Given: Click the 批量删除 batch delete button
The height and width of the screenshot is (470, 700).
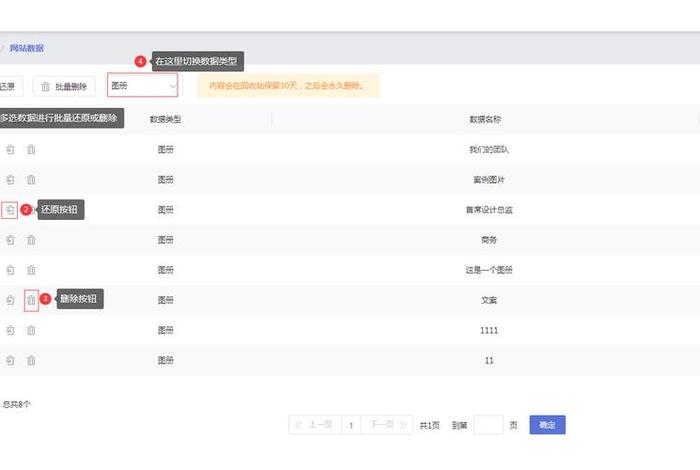Looking at the screenshot, I should [x=64, y=86].
